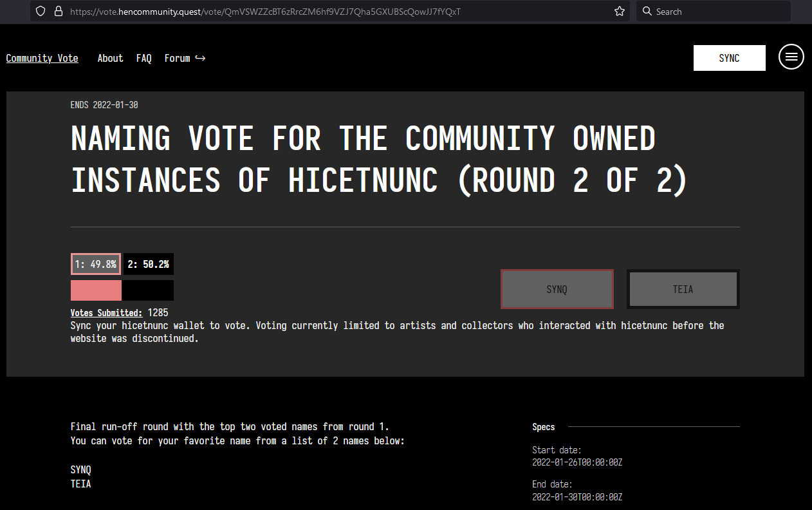The image size is (812, 510).
Task: Click the SYNC wallet button
Action: click(730, 58)
